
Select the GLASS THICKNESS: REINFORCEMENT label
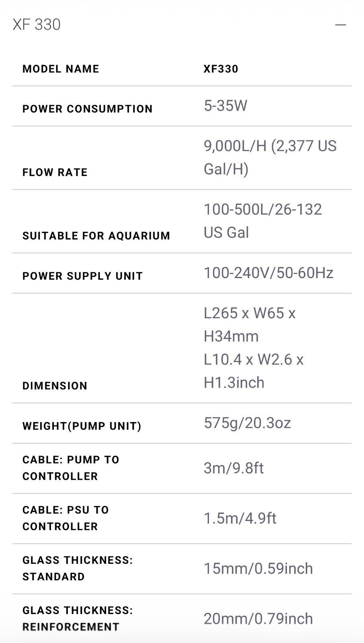point(78,618)
